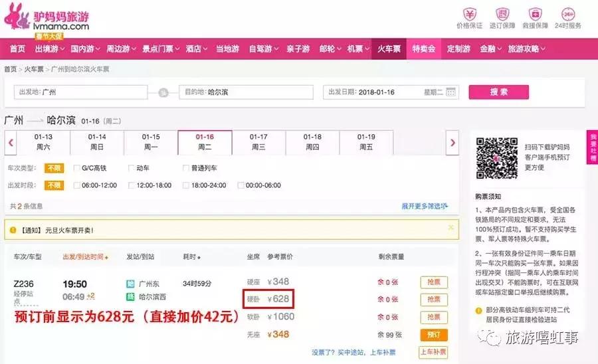Check the 动车 train type filter
Viewport: 598px width, 364px height.
(131, 167)
